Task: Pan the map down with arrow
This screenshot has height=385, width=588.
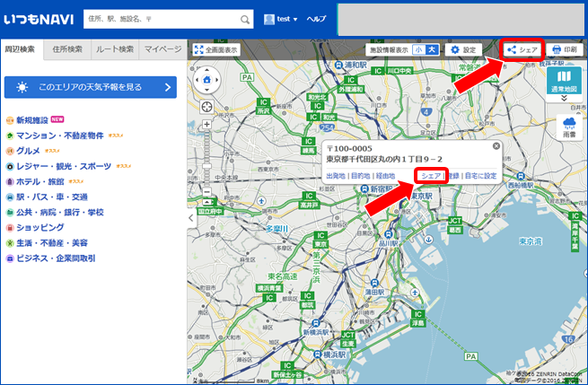Action: pyautogui.click(x=206, y=90)
